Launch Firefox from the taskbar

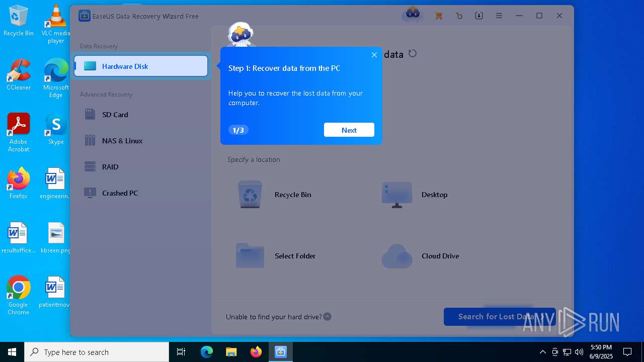point(256,352)
